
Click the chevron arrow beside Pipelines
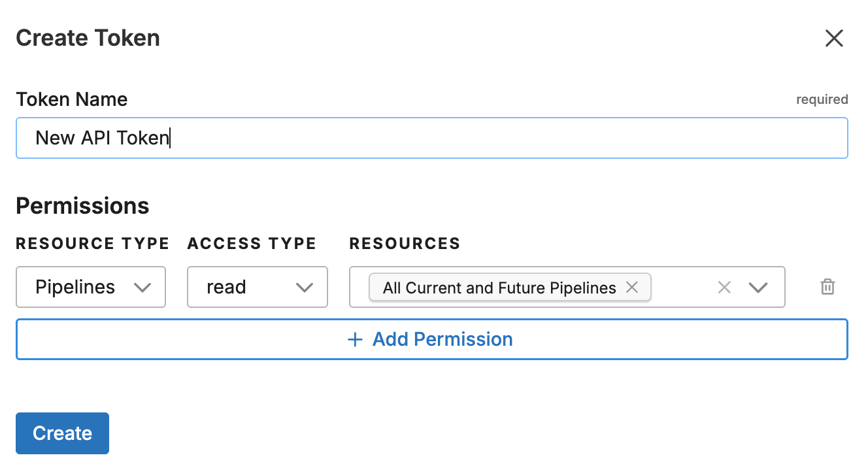click(x=142, y=287)
